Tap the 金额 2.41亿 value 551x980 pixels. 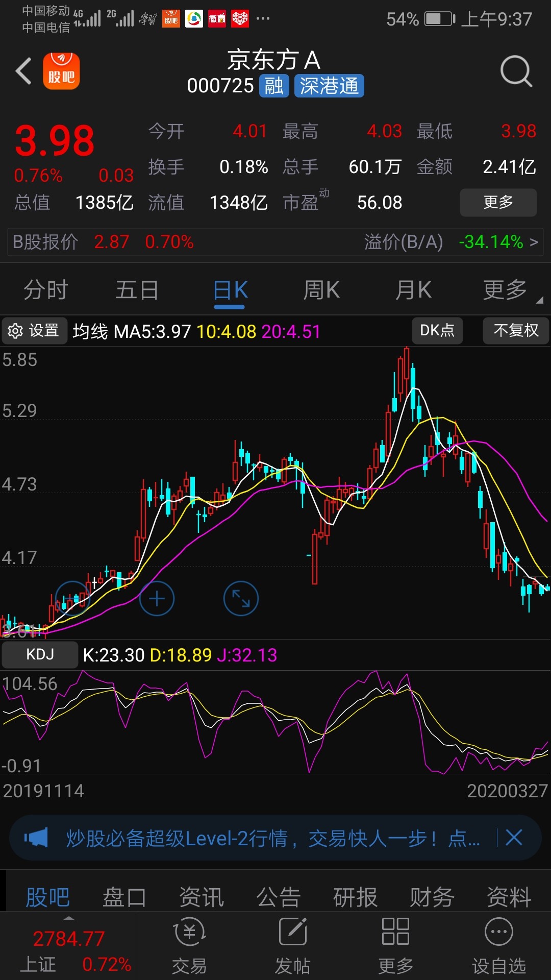(x=510, y=167)
